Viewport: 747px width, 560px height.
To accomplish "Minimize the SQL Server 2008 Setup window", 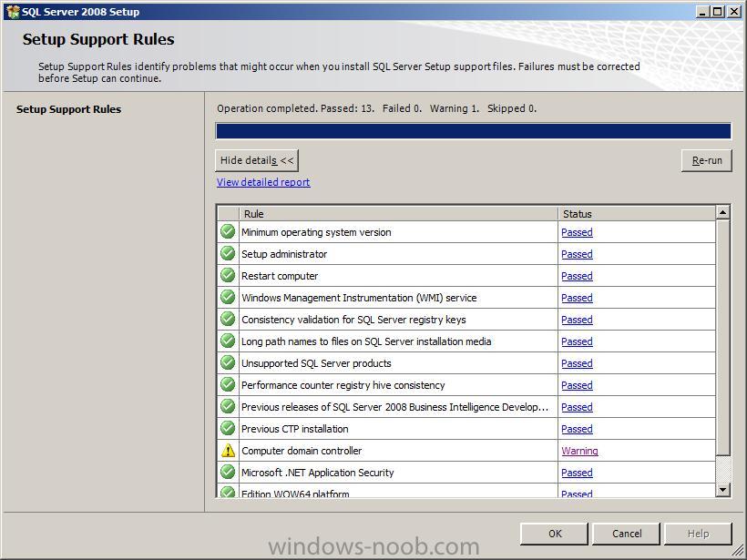I will [x=701, y=12].
